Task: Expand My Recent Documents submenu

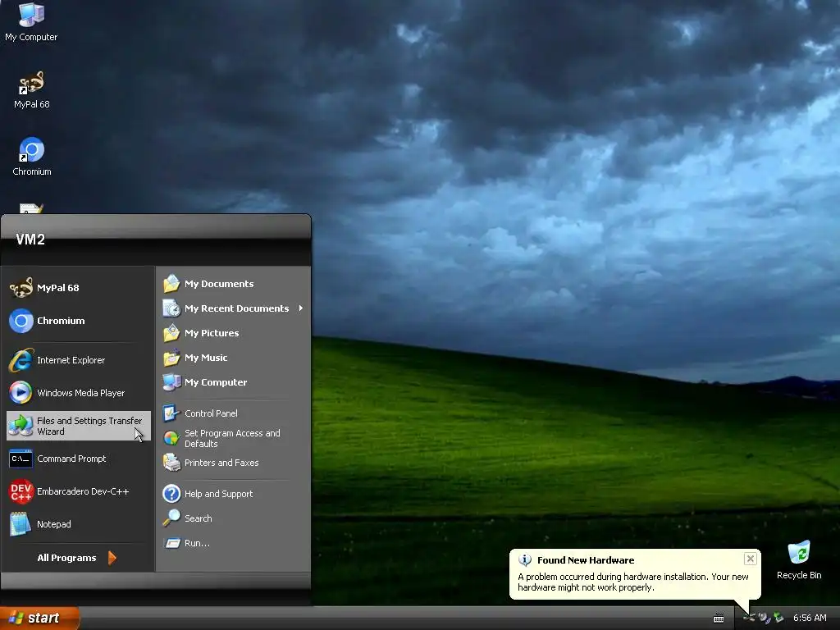Action: [234, 308]
